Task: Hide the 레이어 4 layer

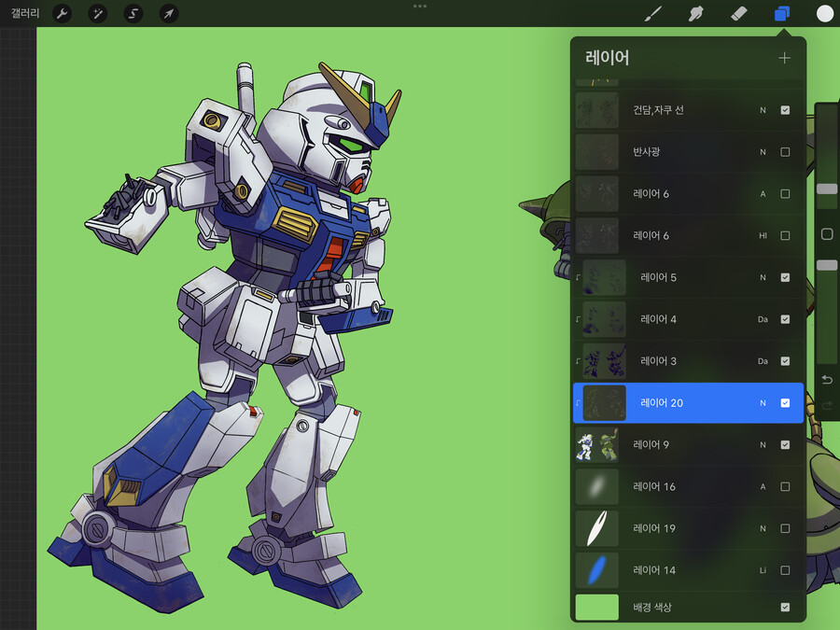Action: [785, 319]
